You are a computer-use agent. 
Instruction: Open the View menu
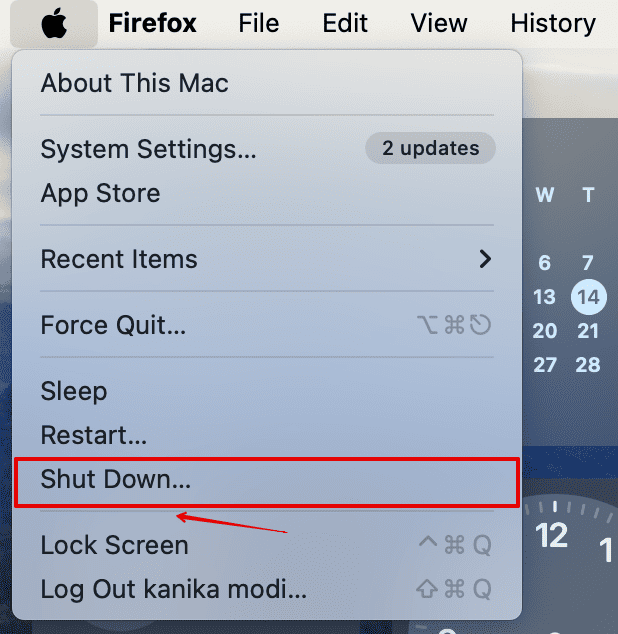pyautogui.click(x=439, y=23)
